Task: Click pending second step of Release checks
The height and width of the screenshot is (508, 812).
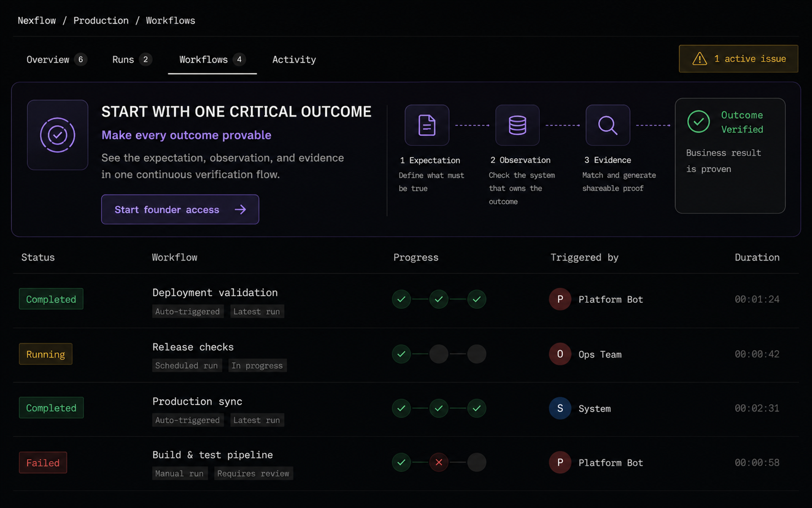Action: click(439, 354)
